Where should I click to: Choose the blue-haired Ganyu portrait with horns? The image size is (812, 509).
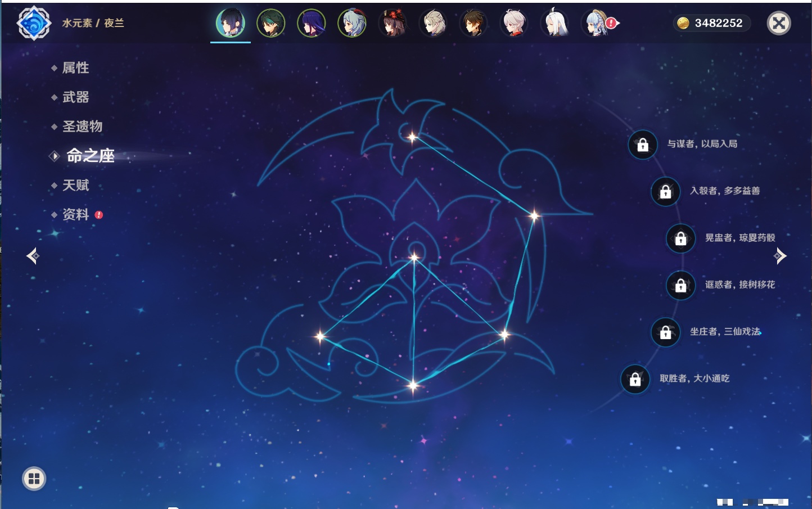coord(352,23)
